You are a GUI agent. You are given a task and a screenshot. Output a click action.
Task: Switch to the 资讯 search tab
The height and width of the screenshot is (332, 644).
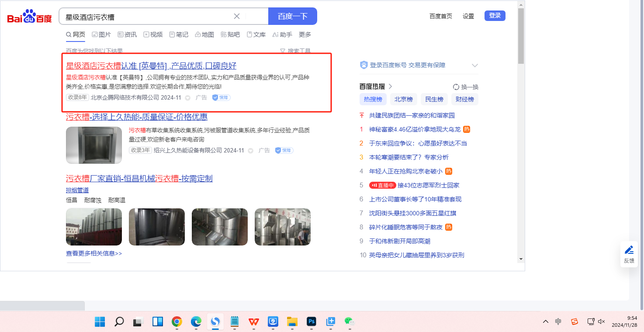[127, 35]
